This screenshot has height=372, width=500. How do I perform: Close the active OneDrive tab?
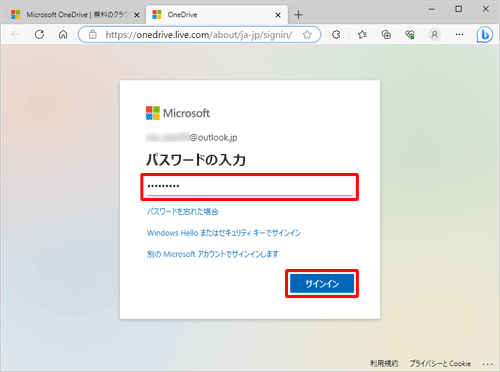278,15
